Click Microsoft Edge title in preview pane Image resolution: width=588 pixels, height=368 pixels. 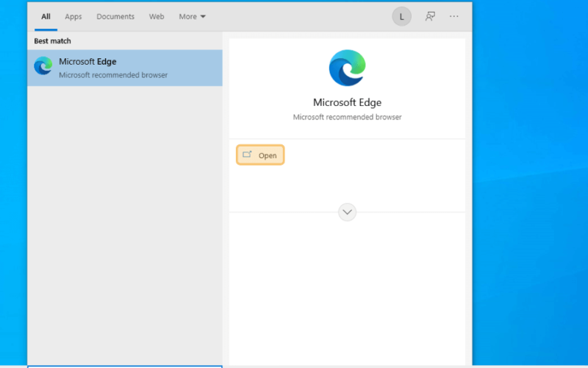[347, 102]
